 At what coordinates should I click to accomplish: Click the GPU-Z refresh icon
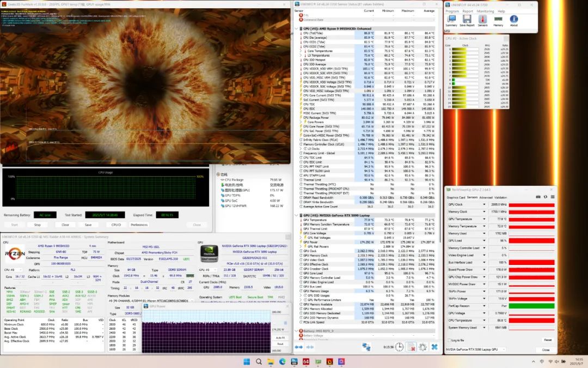coord(545,197)
